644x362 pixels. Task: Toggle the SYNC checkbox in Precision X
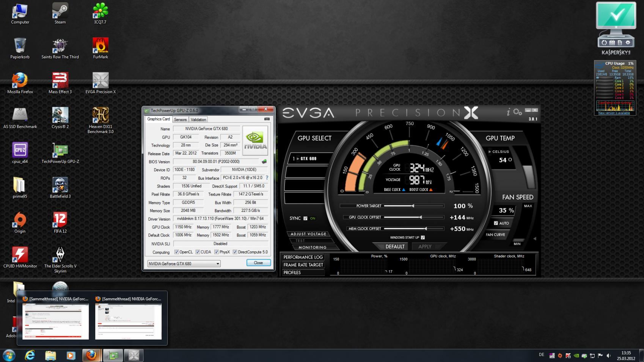click(305, 218)
